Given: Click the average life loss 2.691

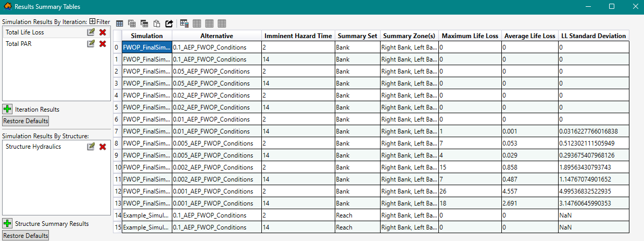Looking at the screenshot, I should (529, 203).
